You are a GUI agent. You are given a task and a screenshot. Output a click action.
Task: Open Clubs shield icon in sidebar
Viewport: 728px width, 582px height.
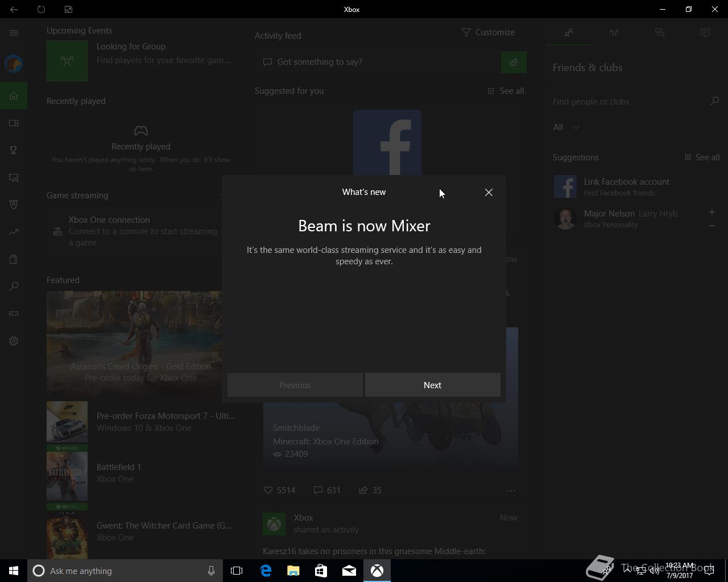click(x=14, y=205)
